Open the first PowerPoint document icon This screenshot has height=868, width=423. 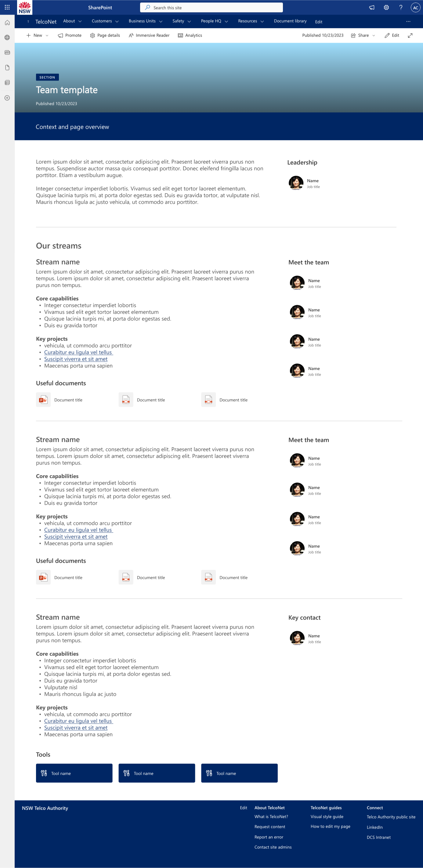[x=43, y=400]
